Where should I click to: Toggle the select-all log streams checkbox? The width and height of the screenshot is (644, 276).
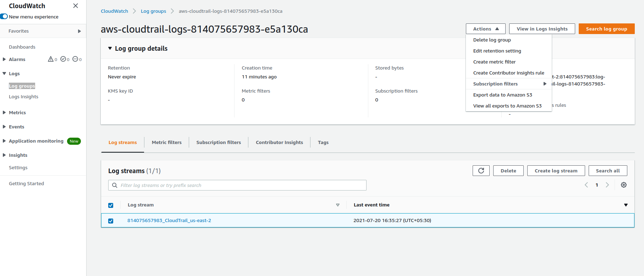[111, 205]
